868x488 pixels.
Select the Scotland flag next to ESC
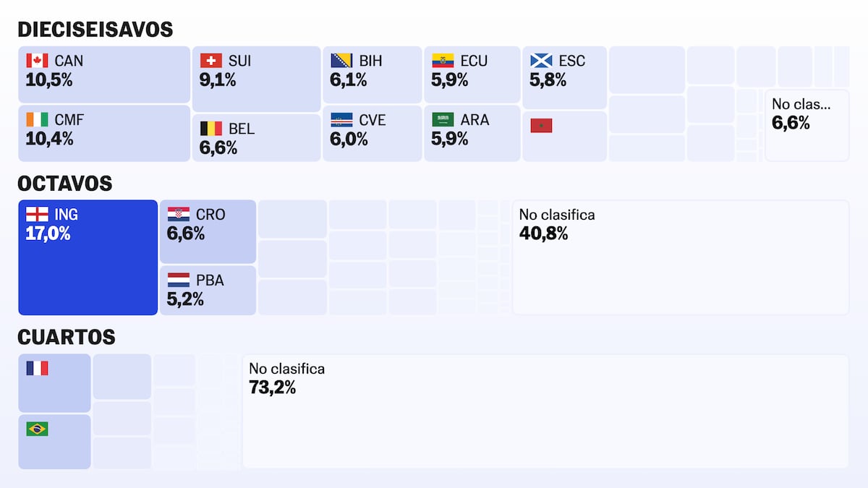point(541,61)
